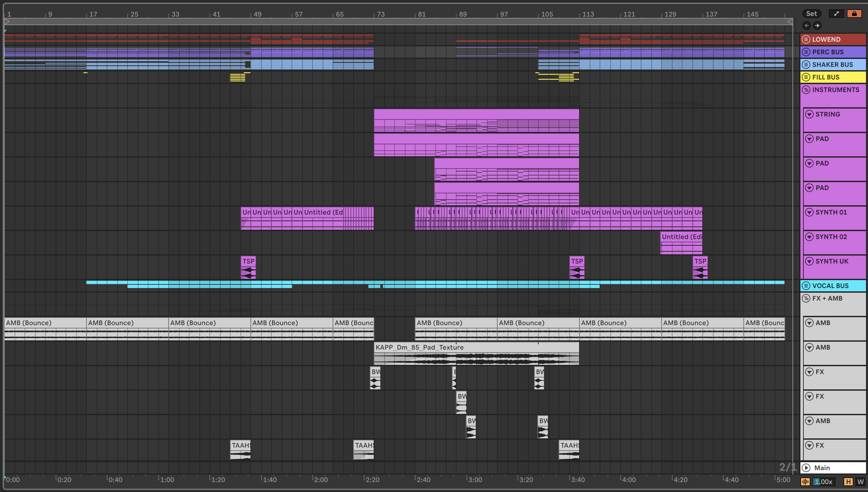Click the Main track play icon
The width and height of the screenshot is (868, 492).
(x=806, y=468)
